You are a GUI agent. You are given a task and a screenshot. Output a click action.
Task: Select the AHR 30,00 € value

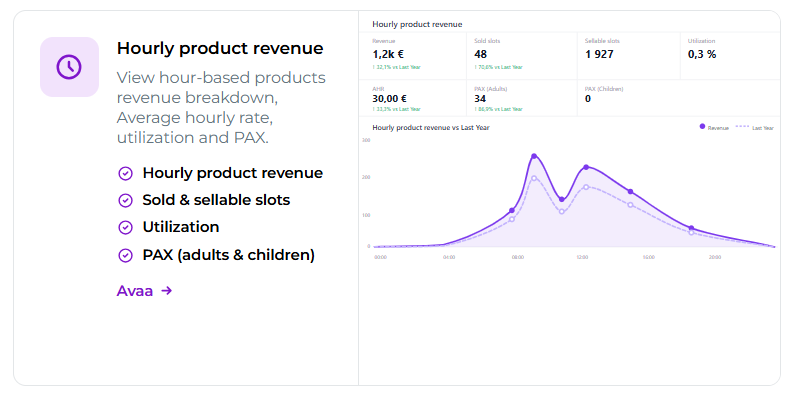point(388,99)
